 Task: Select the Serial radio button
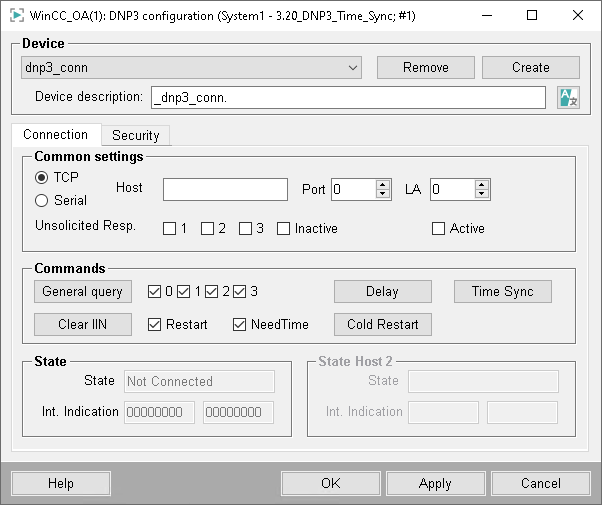tap(42, 200)
